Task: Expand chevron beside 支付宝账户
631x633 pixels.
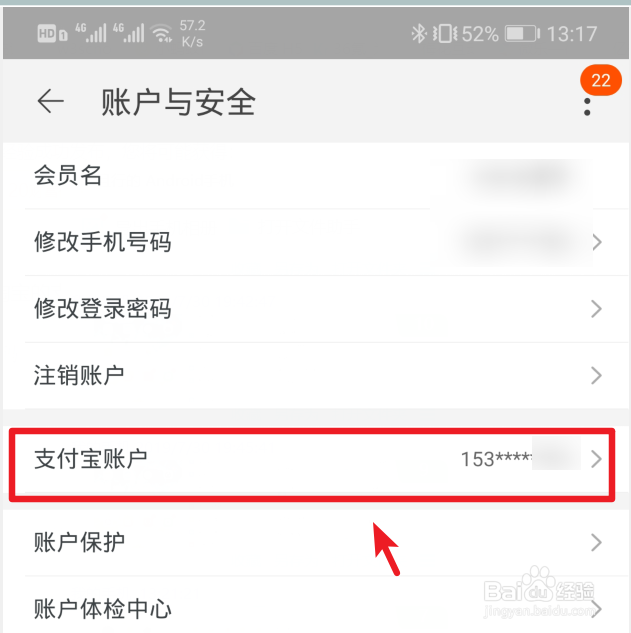Action: pyautogui.click(x=597, y=459)
